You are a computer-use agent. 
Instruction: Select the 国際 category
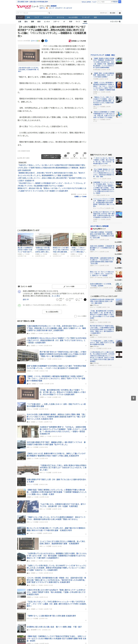(33, 21)
